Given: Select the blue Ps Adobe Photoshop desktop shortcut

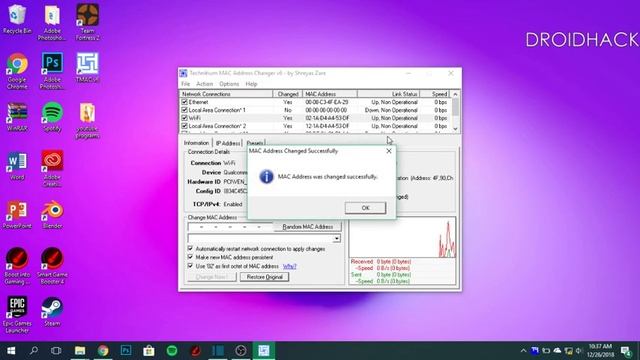Looking at the screenshot, I should 52,71.
